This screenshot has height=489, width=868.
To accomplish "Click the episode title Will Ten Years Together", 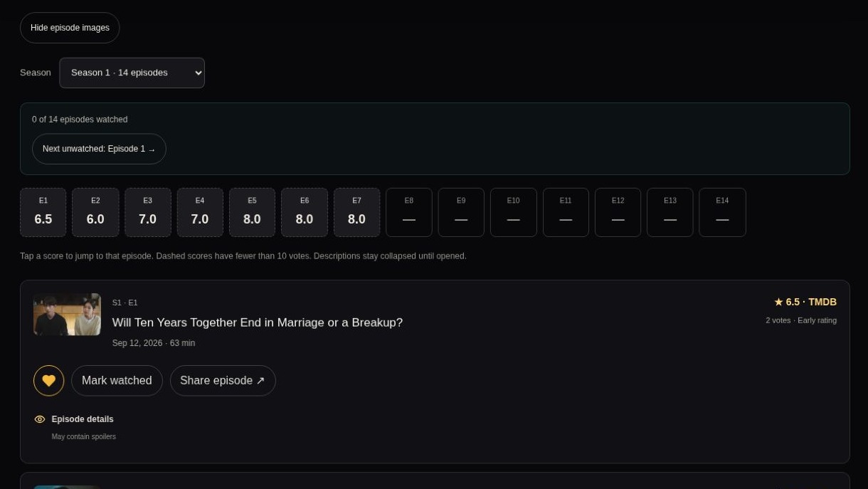I will 258,322.
